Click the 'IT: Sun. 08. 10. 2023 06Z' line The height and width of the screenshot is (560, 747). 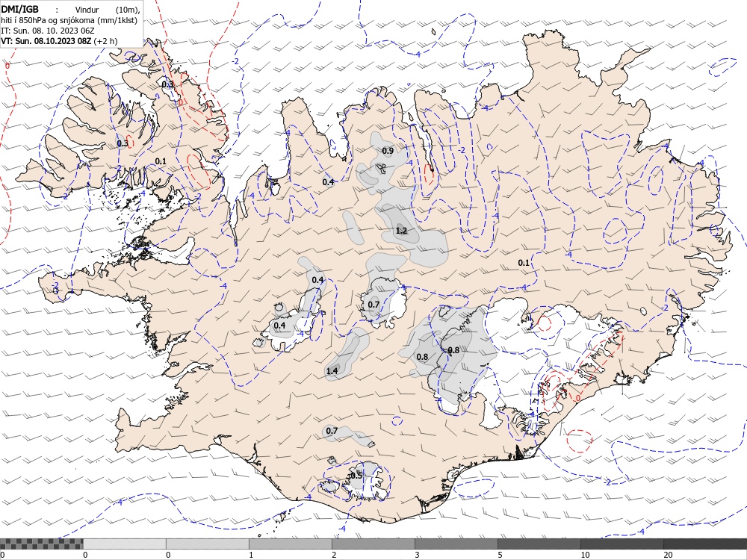pyautogui.click(x=48, y=31)
